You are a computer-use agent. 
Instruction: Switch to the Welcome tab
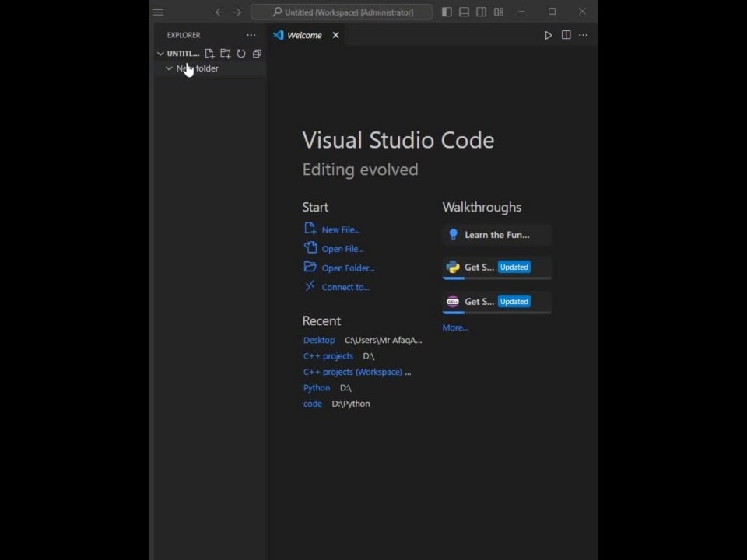pyautogui.click(x=304, y=35)
